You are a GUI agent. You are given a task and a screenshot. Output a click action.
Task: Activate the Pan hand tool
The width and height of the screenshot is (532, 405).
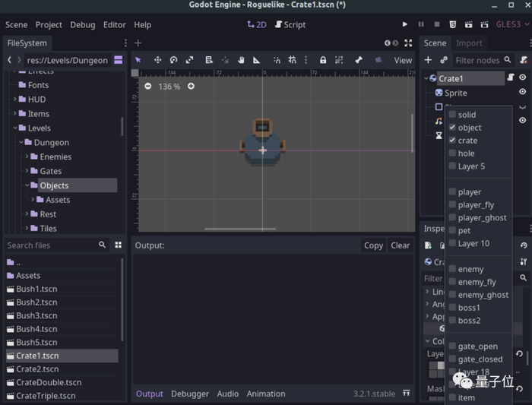(x=241, y=60)
